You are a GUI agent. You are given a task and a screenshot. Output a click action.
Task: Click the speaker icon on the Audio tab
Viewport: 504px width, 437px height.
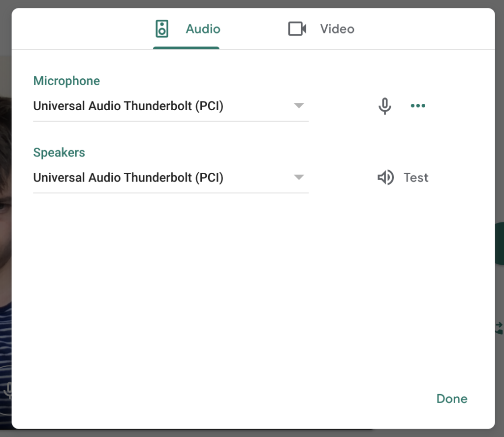(162, 29)
